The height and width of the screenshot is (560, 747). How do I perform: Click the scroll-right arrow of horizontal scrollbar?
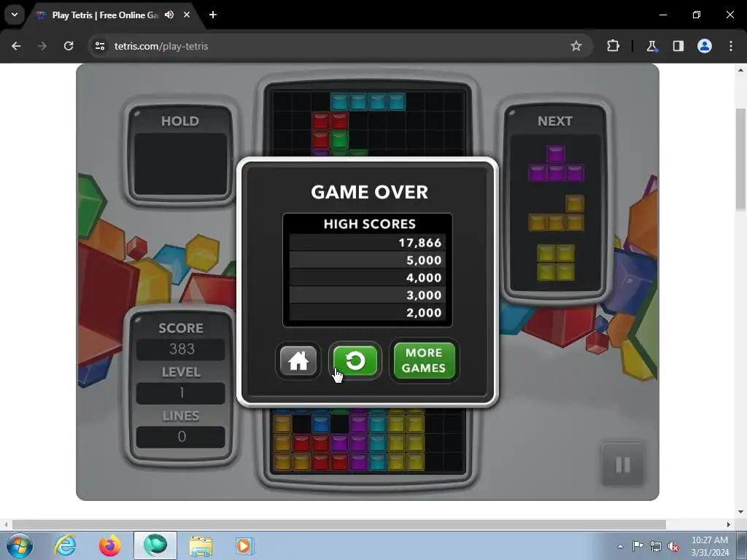[729, 524]
